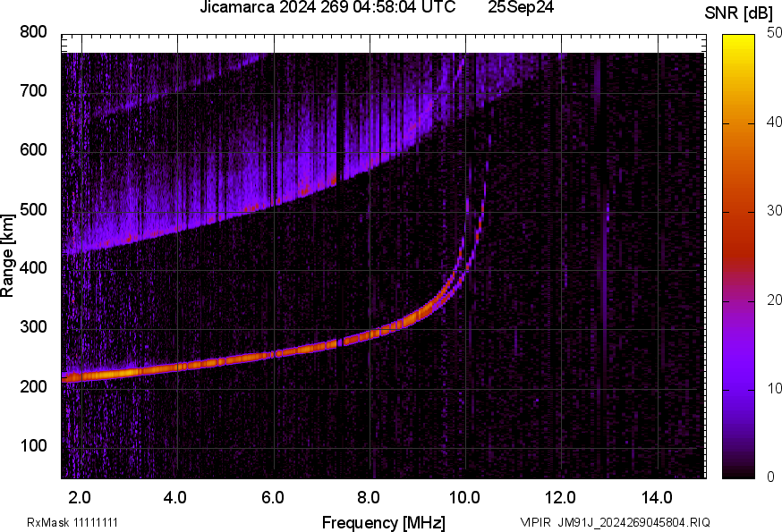Image resolution: width=782 pixels, height=532 pixels.
Task: Click the trace gap near 7.4 MHz
Action: (x=340, y=342)
